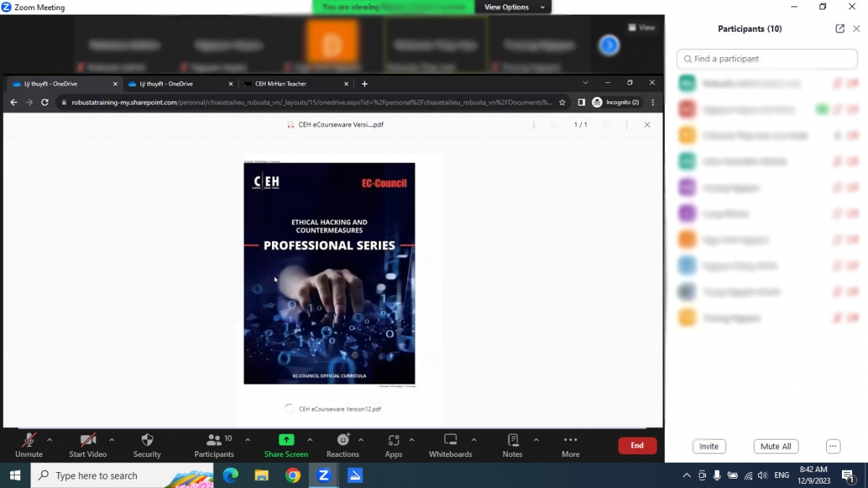Open the Windows notification center

click(848, 476)
